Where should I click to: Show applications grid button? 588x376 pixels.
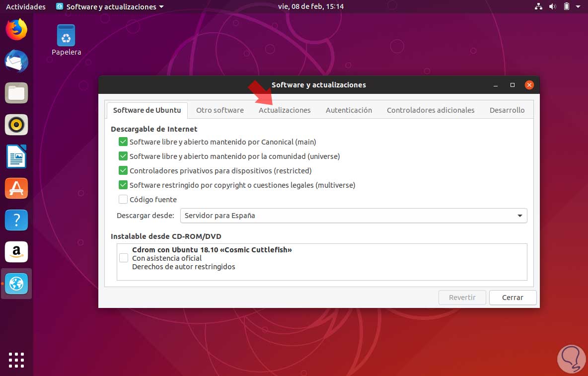(x=16, y=360)
